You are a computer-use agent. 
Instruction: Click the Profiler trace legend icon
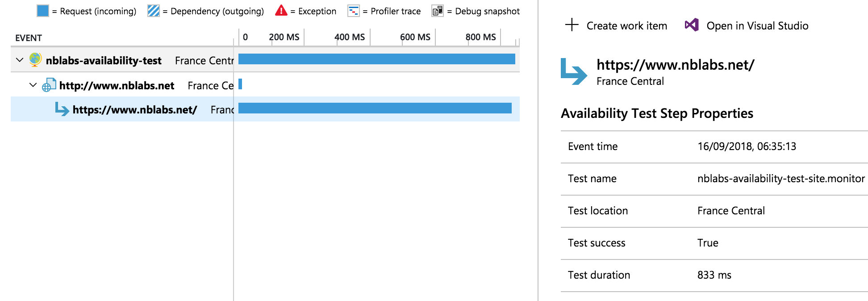[354, 11]
